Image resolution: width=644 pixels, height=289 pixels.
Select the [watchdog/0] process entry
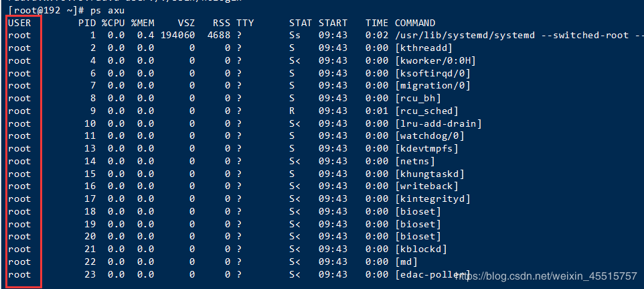coord(429,136)
